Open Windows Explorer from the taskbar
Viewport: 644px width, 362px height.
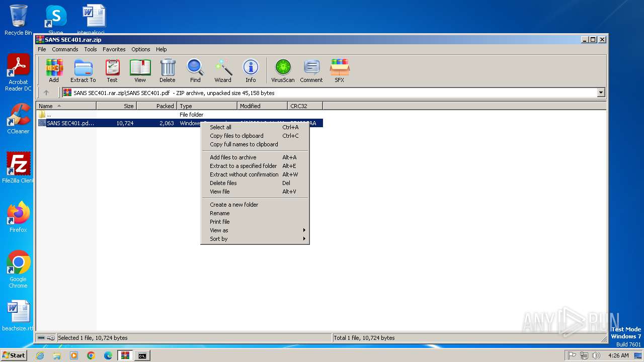pos(57,355)
